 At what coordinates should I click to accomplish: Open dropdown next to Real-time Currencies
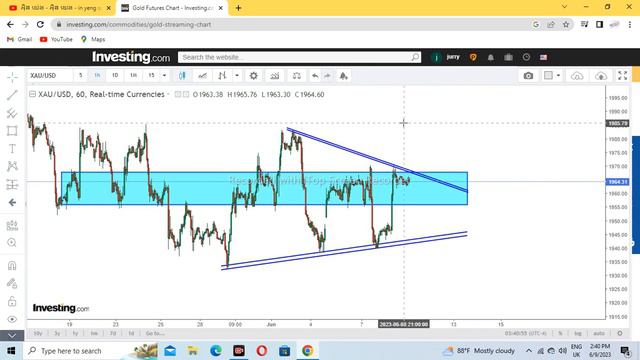click(168, 94)
